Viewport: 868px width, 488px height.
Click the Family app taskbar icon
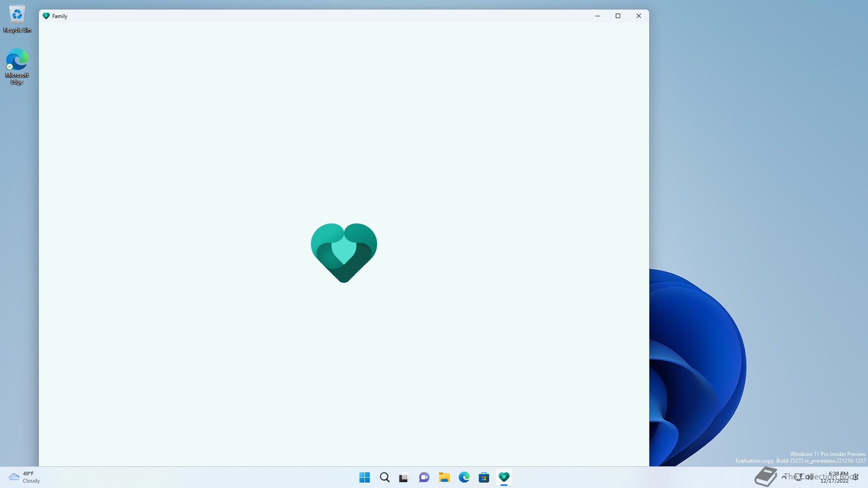click(504, 477)
